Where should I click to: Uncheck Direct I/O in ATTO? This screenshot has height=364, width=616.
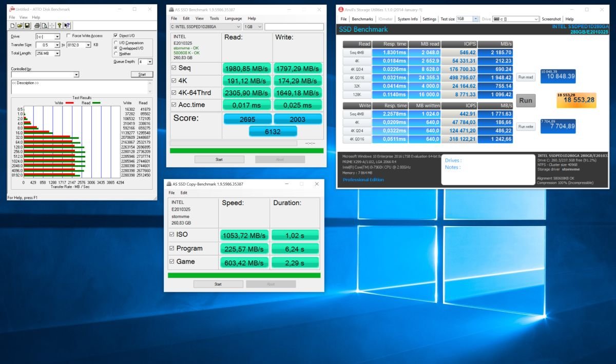click(115, 36)
